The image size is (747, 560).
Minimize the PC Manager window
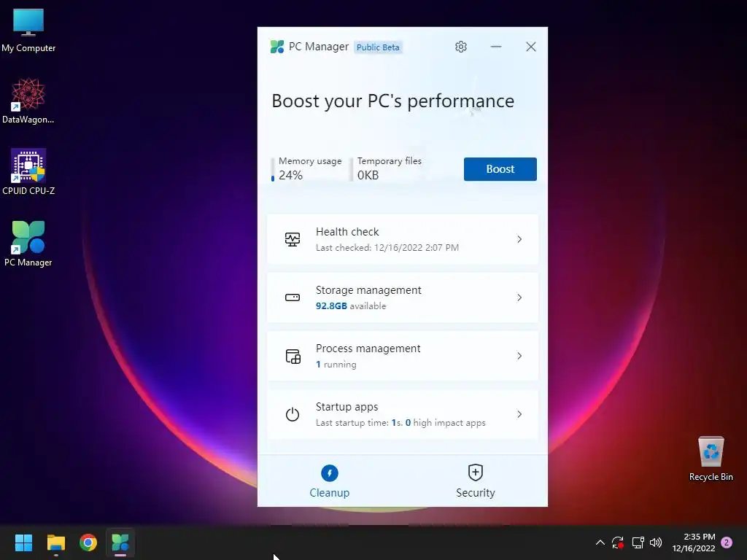pyautogui.click(x=496, y=47)
